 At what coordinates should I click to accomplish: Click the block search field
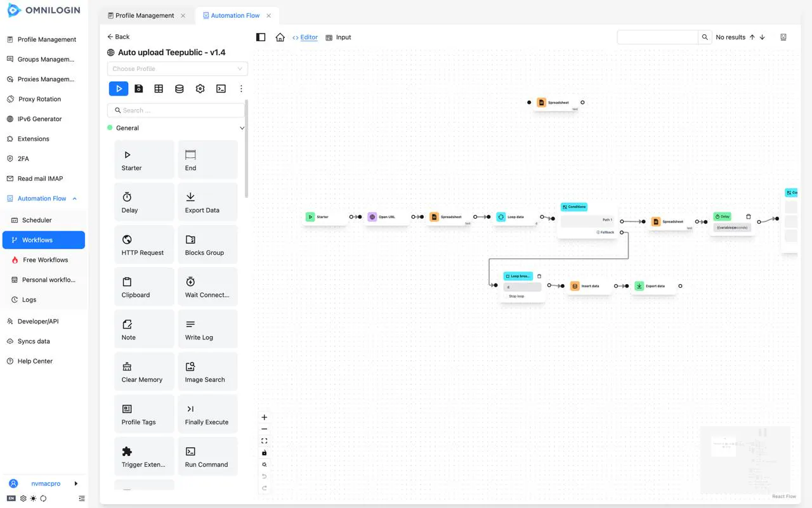coord(176,110)
